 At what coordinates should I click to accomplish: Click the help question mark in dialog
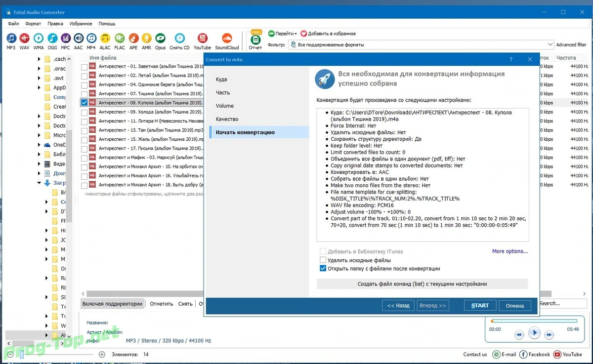point(511,59)
